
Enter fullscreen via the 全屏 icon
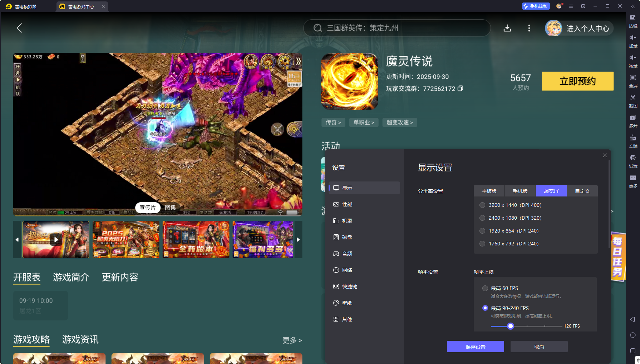pyautogui.click(x=632, y=80)
